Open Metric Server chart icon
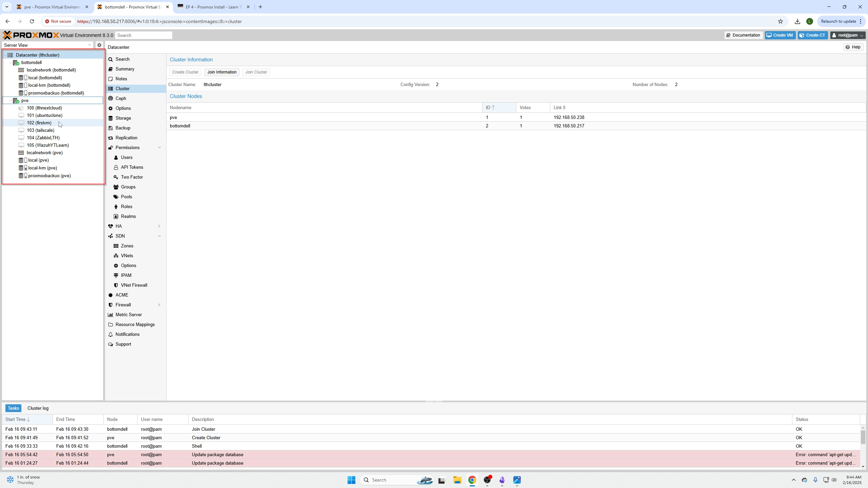Image resolution: width=868 pixels, height=488 pixels. point(111,314)
